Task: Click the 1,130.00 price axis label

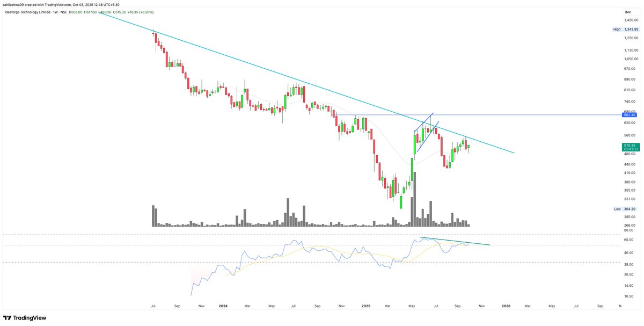Action: 631,50
